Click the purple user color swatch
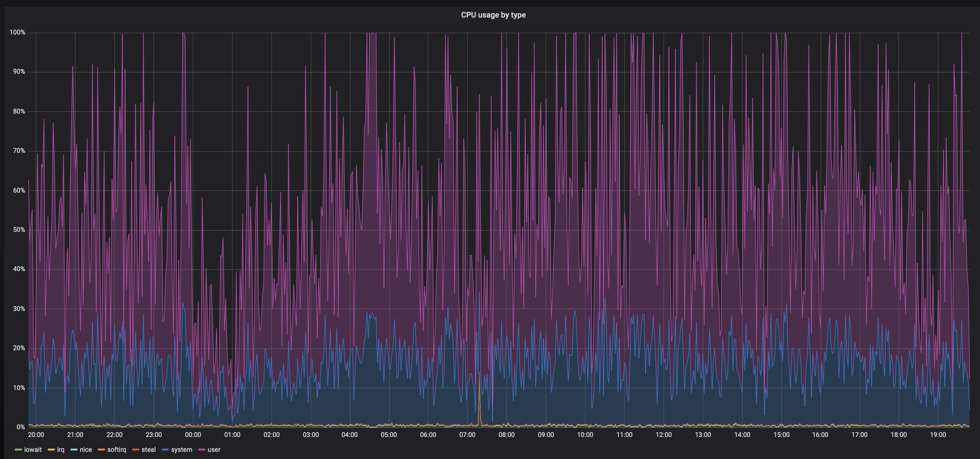The image size is (980, 459). [202, 450]
